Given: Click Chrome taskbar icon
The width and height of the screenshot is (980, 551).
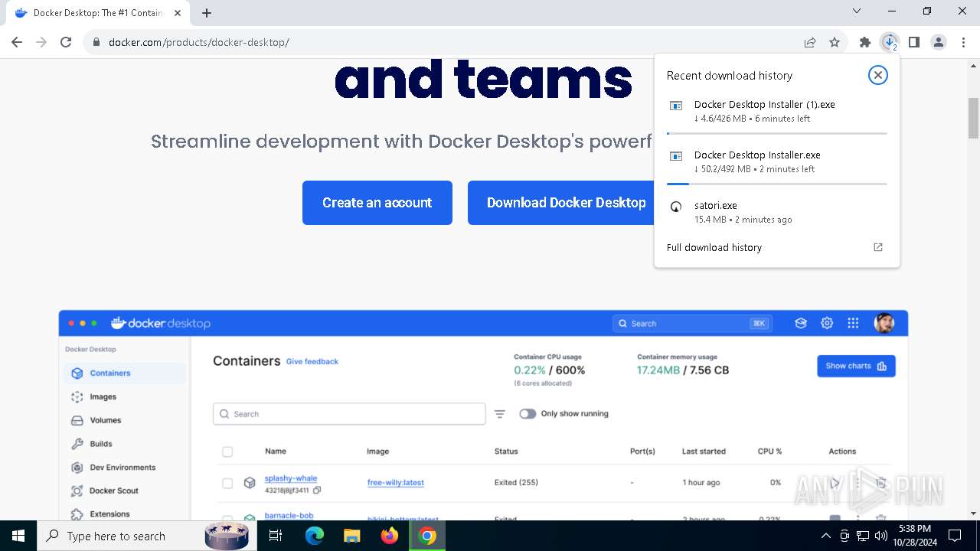Looking at the screenshot, I should pos(427,536).
